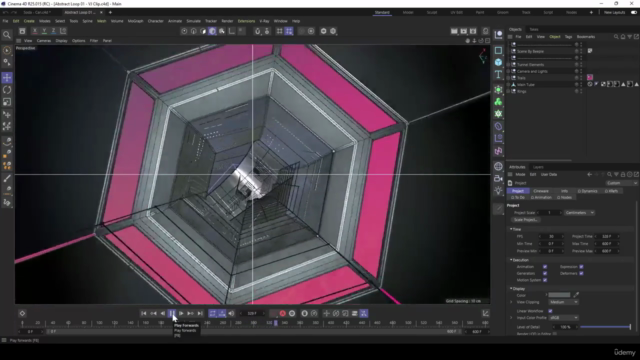Toggle the X axis lock icon
Viewport: 640px width, 360px height.
coord(35,31)
